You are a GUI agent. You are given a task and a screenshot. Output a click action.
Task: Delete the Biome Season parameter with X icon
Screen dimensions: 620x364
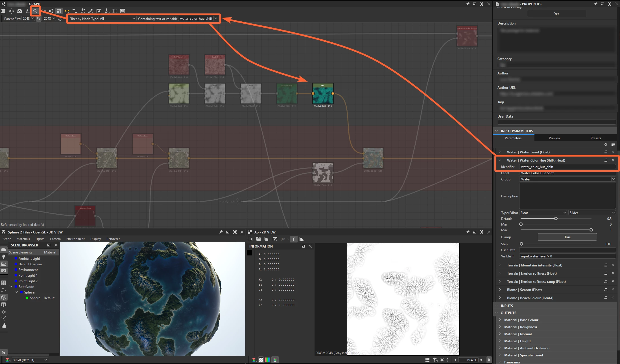tap(613, 290)
